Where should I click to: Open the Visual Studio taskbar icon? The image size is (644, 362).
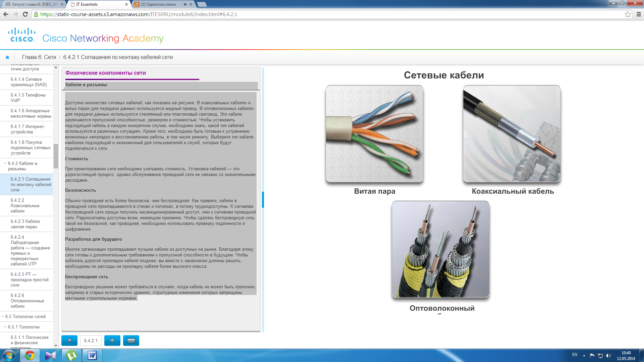(x=51, y=355)
